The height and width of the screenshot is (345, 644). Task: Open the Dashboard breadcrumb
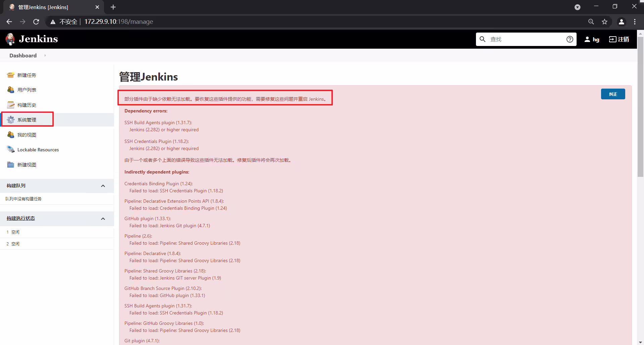click(23, 55)
